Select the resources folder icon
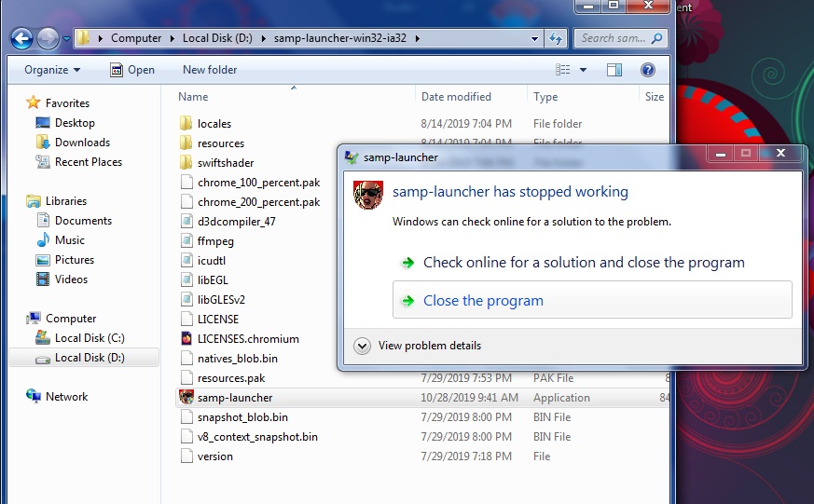The width and height of the screenshot is (814, 504). 186,143
